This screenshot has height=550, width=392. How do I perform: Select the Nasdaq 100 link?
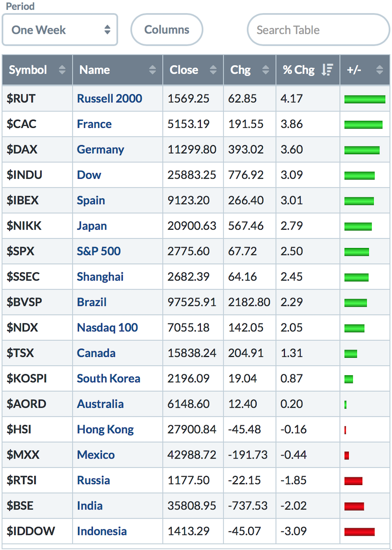click(107, 328)
